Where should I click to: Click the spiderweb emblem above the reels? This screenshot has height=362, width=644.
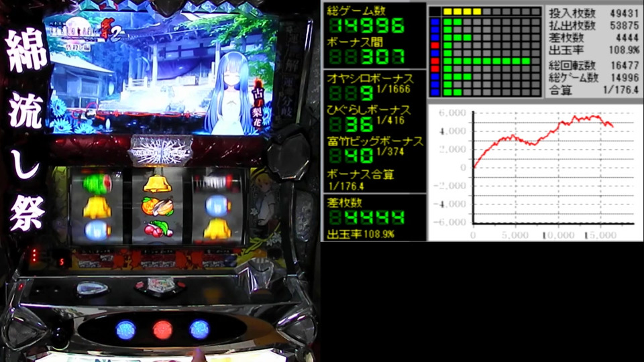click(161, 150)
